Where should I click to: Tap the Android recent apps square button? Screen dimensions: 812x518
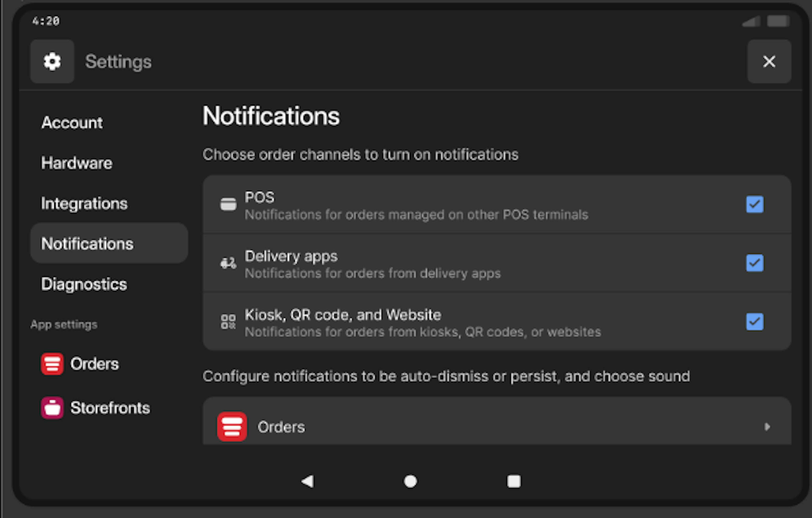(514, 481)
